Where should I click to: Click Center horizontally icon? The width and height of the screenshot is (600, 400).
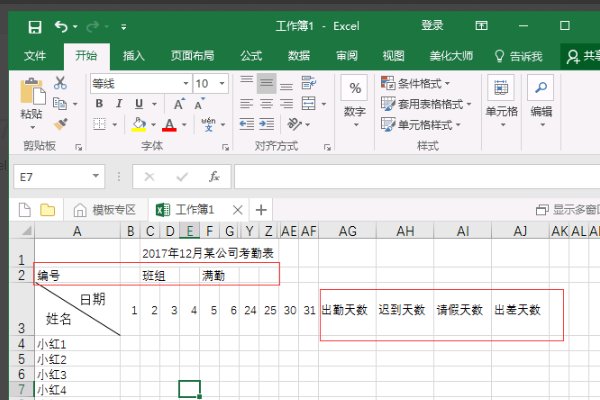pyautogui.click(x=266, y=104)
